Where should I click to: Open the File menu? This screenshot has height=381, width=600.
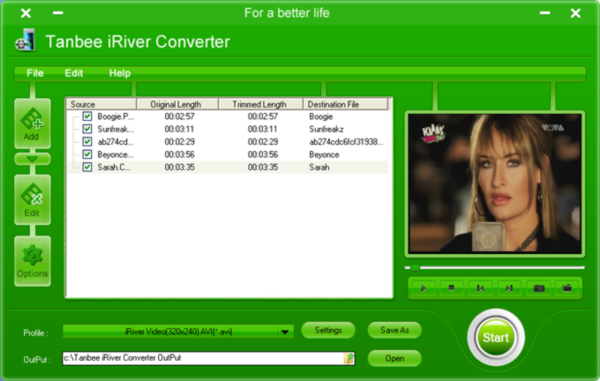coord(35,73)
